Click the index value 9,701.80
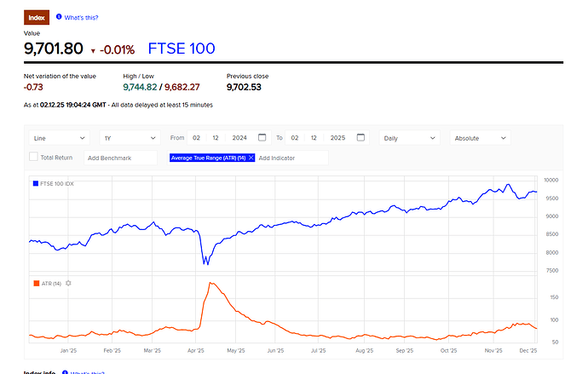 [53, 49]
